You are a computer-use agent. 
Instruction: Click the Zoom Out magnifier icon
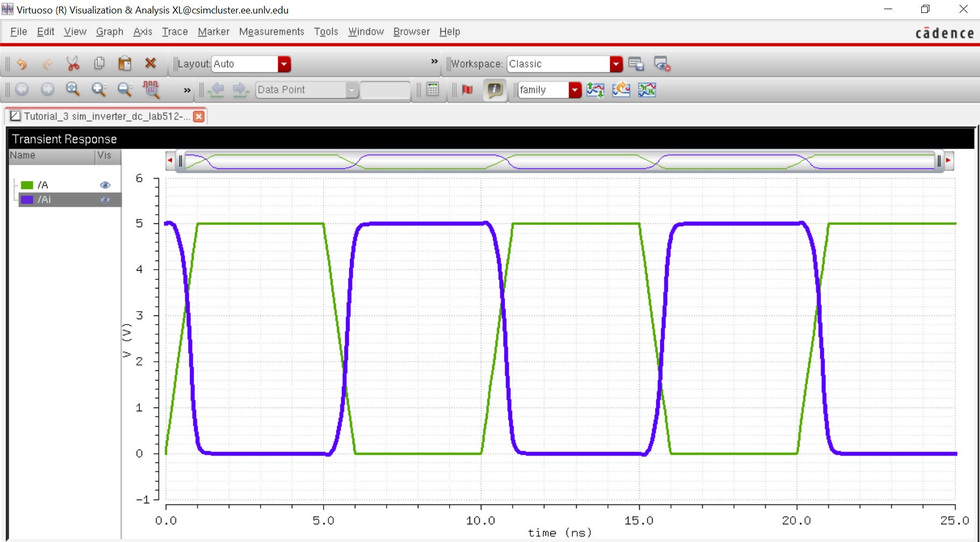[125, 89]
